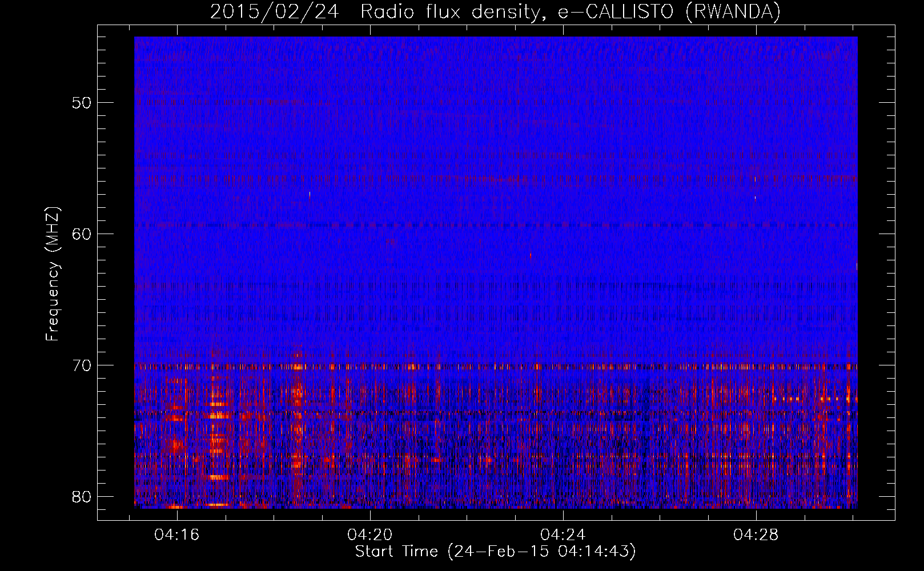
Task: Click the 04:28 time tick label
Action: (756, 535)
